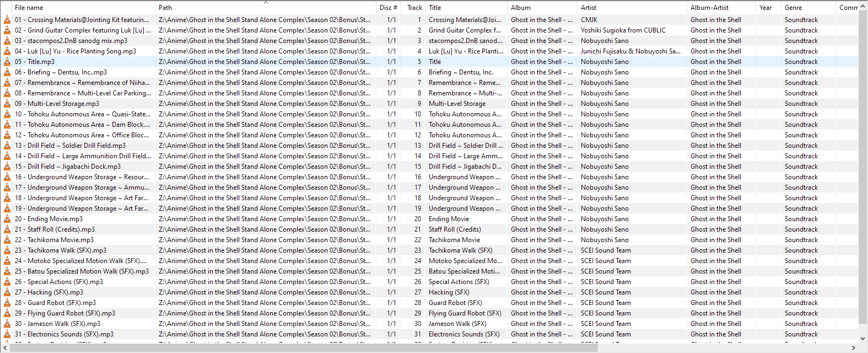Image resolution: width=868 pixels, height=353 pixels.
Task: Click the VLC icon for 11 - Tohoku Dam Block
Action: click(x=7, y=124)
